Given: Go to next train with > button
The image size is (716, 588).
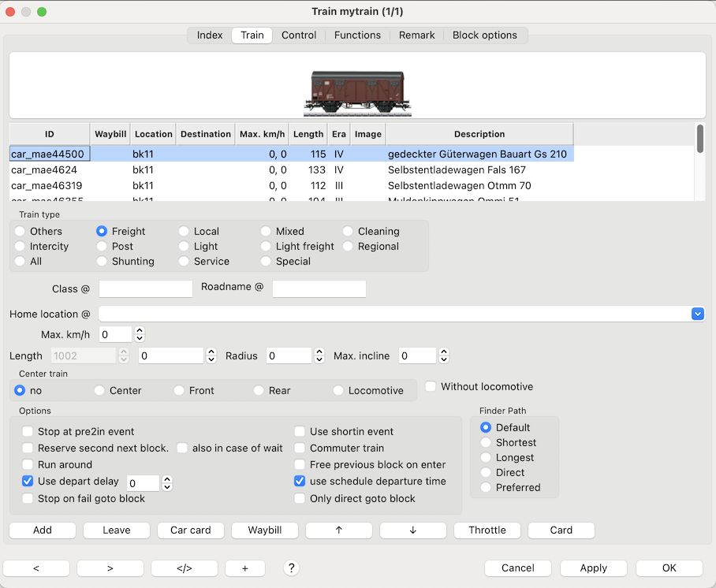Looking at the screenshot, I should (x=110, y=568).
